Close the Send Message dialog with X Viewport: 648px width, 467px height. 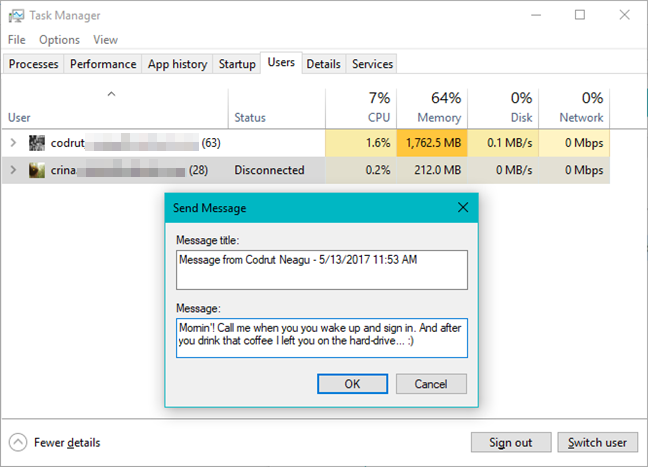click(463, 207)
